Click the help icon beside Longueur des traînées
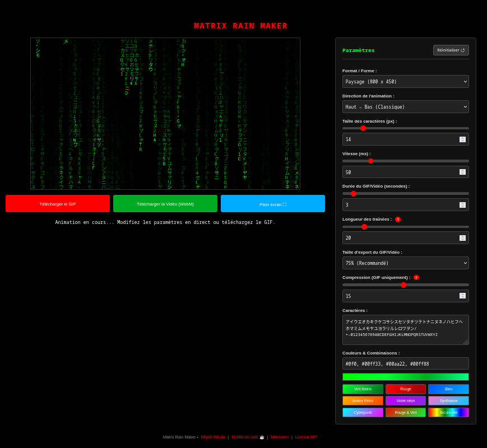Viewport: 487px width, 448px height. coord(398,220)
